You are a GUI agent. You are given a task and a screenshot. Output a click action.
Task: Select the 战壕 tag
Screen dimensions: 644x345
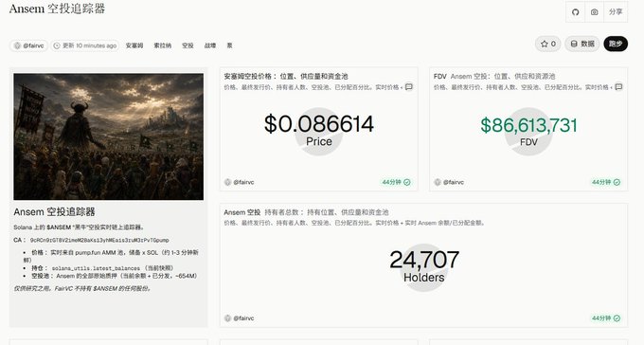tap(210, 45)
